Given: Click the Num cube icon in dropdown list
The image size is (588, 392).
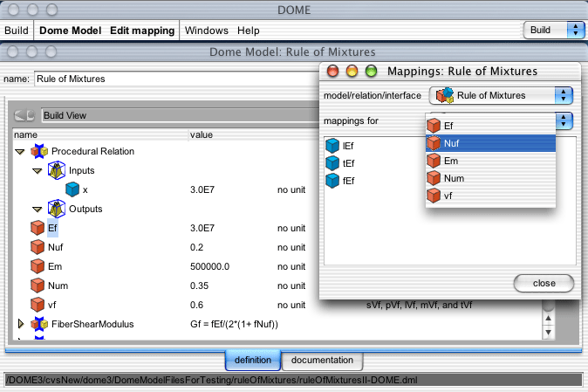Looking at the screenshot, I should [x=434, y=178].
